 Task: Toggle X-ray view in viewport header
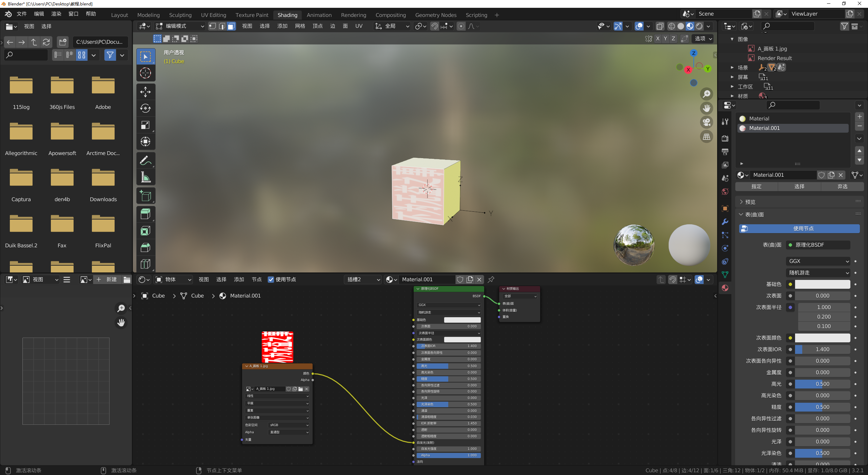point(660,26)
